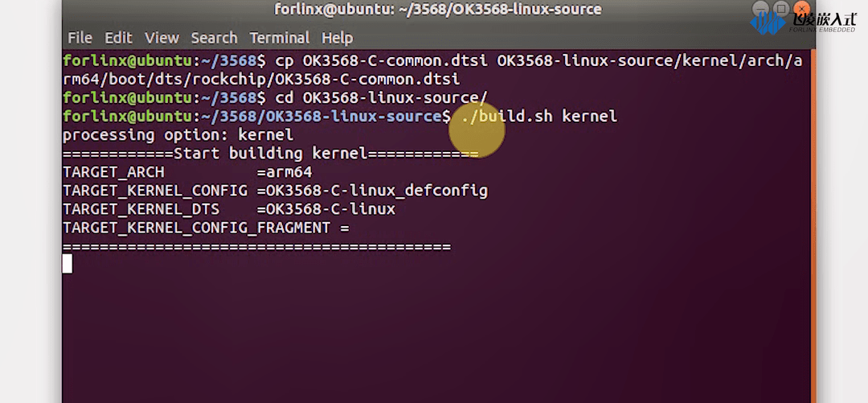The height and width of the screenshot is (403, 868).
Task: Minimize the terminal window
Action: pos(761,9)
